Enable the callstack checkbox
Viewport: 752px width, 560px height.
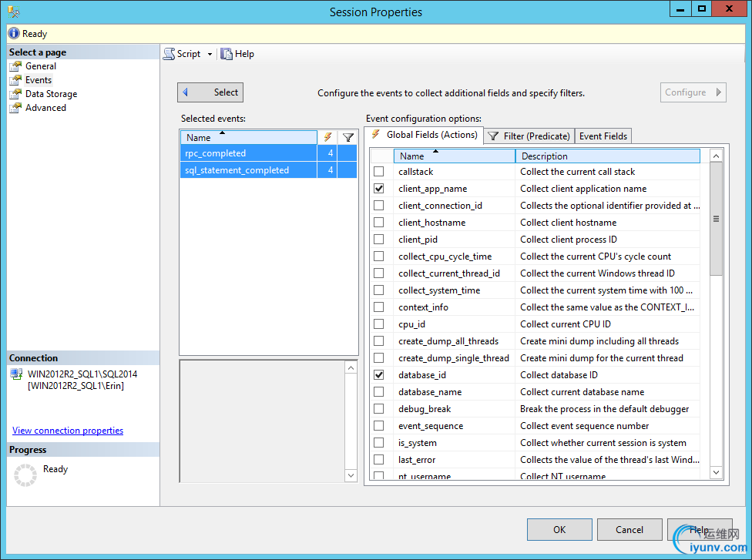[379, 172]
